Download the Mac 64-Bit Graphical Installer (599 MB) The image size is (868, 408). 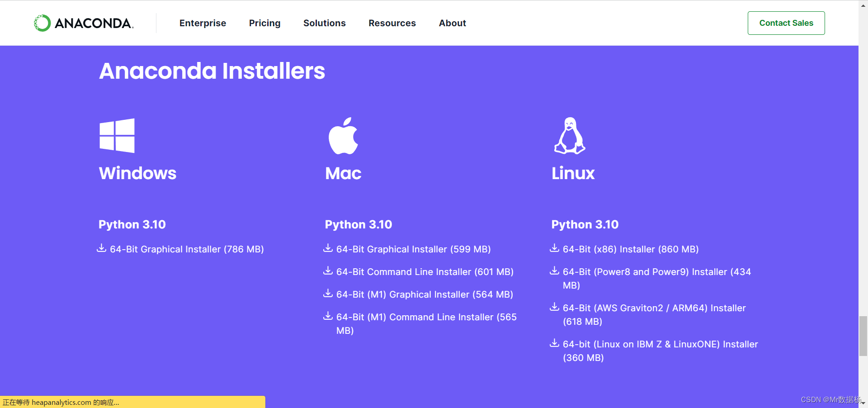tap(413, 249)
